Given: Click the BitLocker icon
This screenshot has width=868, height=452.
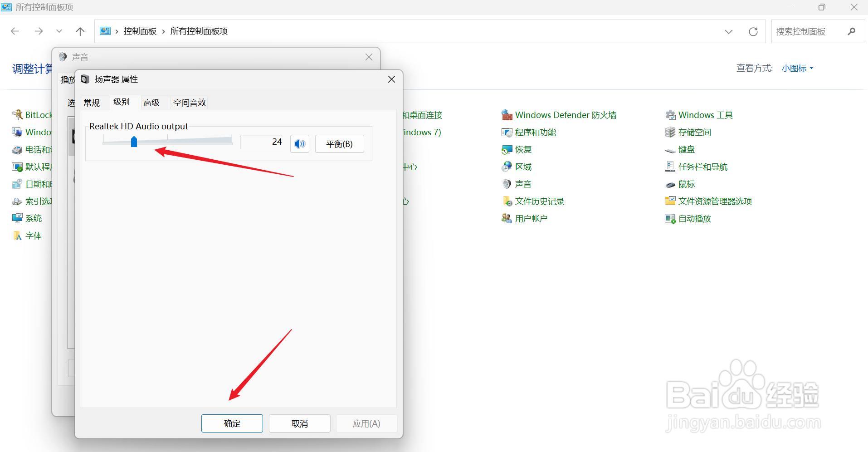Looking at the screenshot, I should 17,115.
